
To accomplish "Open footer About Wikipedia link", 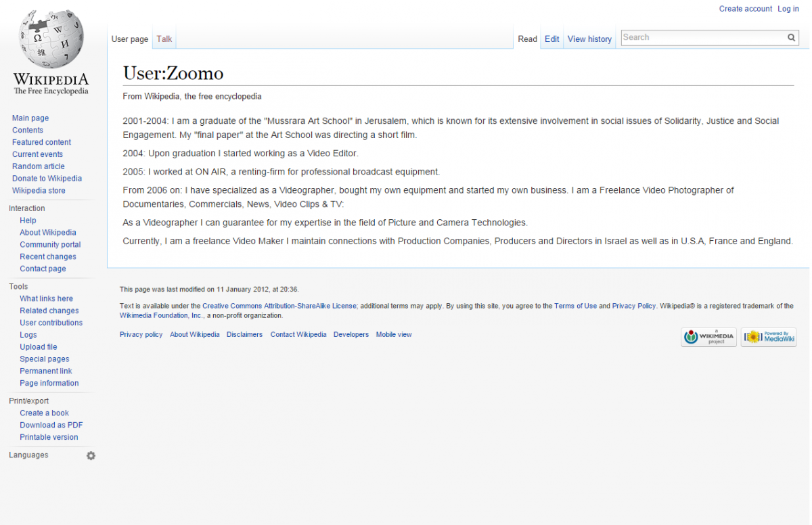I will point(195,335).
